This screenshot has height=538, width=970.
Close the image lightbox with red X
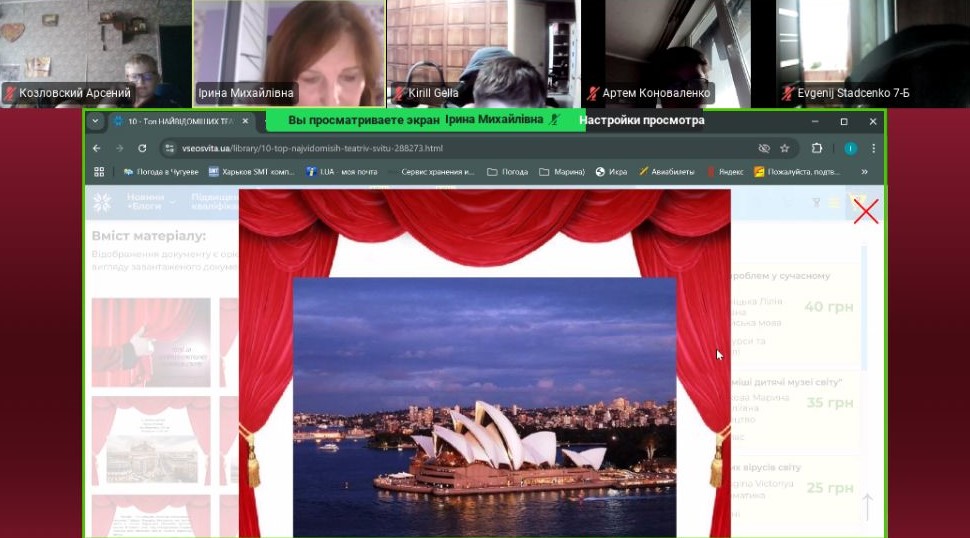tap(865, 211)
